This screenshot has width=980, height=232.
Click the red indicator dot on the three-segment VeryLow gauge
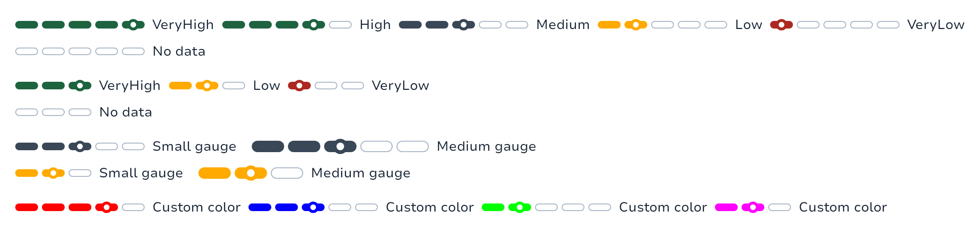click(x=299, y=86)
